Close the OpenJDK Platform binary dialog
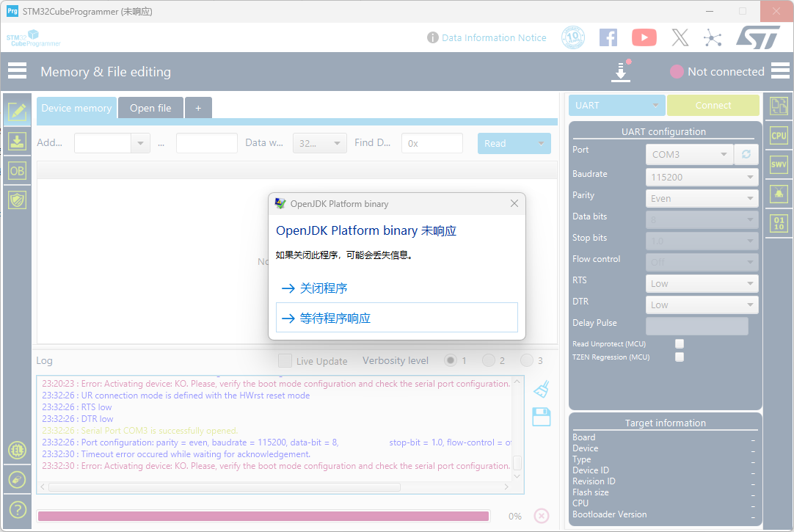 coord(514,203)
